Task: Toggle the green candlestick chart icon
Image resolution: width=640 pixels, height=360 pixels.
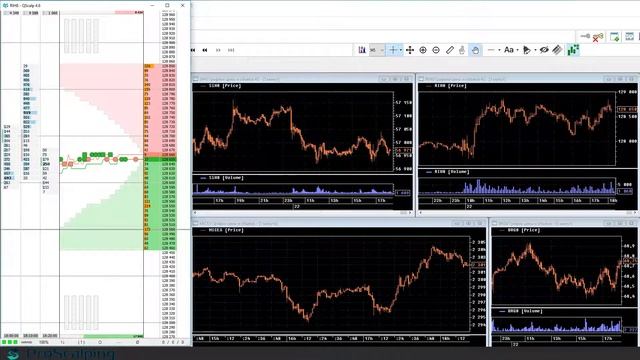Action: (573, 50)
